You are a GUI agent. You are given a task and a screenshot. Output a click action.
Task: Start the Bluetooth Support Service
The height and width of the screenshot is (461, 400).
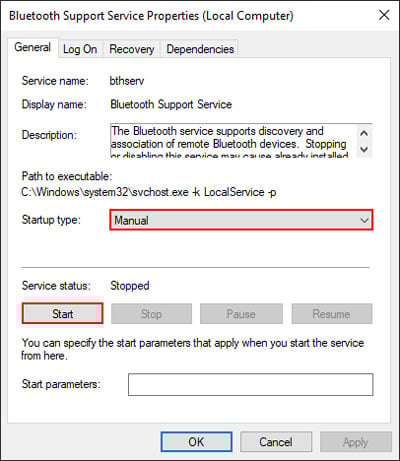point(62,314)
